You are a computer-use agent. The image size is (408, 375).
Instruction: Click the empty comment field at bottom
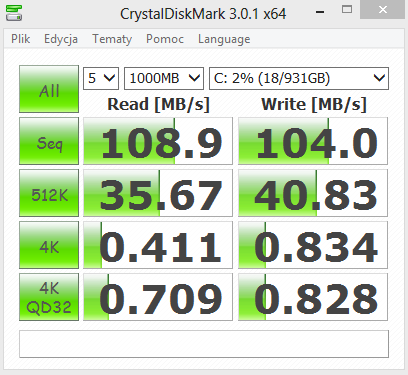204,344
